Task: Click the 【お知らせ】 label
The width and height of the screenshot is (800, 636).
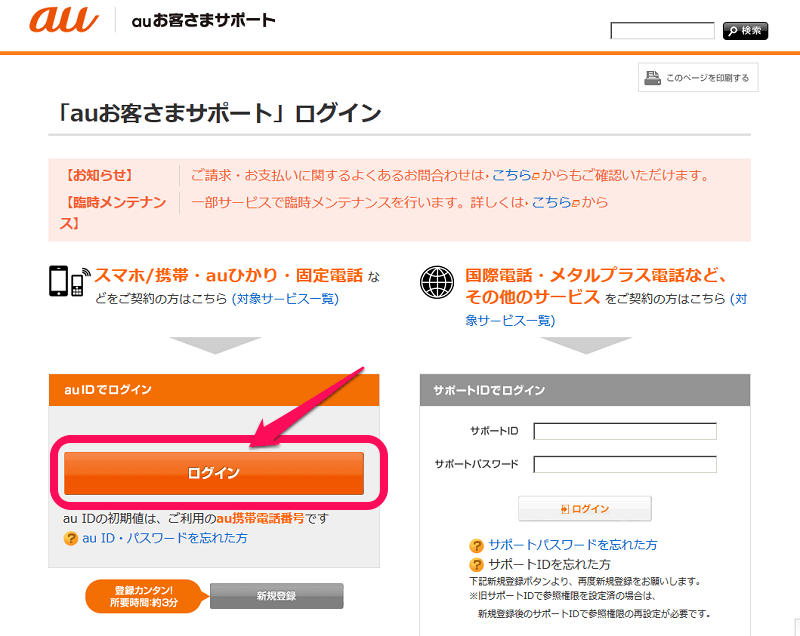Action: pos(99,175)
